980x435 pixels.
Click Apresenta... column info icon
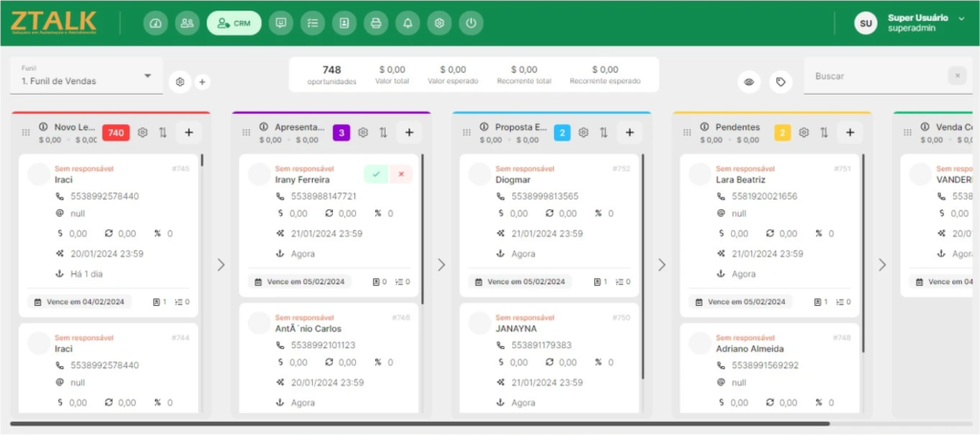point(264,127)
